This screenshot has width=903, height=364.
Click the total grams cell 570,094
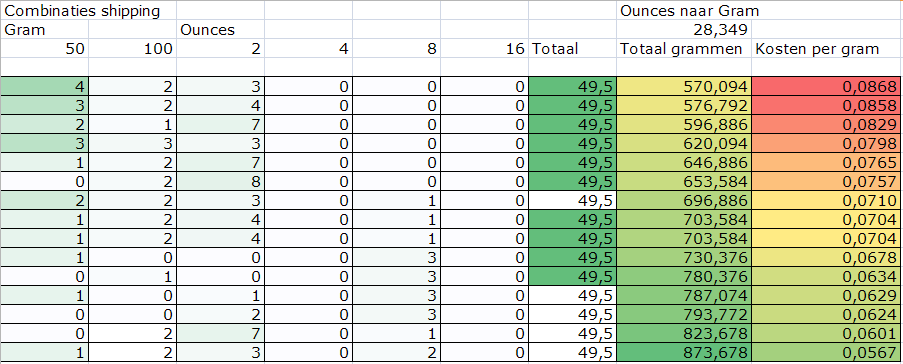tap(684, 86)
